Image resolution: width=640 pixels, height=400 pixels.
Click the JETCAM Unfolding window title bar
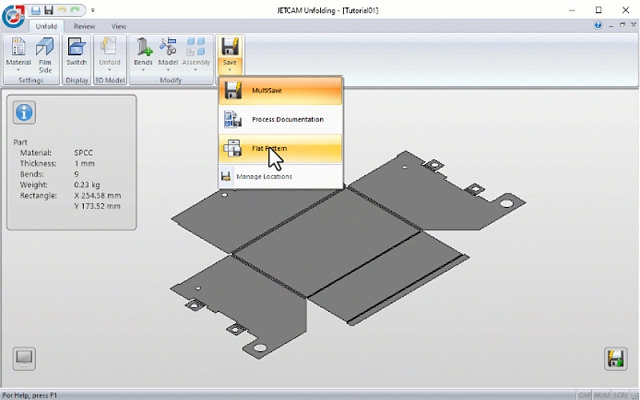pyautogui.click(x=328, y=10)
